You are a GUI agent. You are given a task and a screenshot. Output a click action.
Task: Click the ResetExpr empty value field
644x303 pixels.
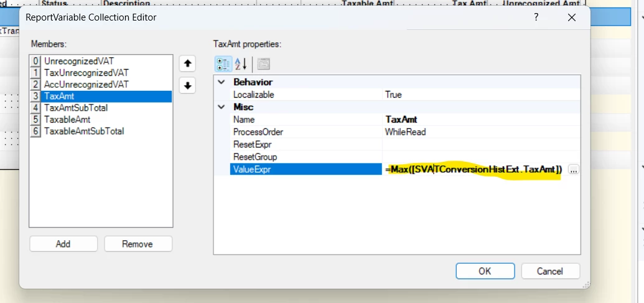[x=482, y=144]
